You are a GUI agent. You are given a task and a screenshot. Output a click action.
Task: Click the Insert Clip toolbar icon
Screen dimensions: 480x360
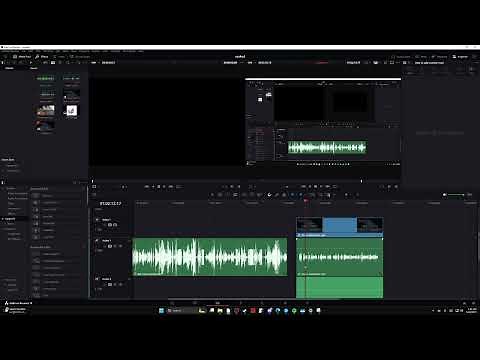(244, 195)
